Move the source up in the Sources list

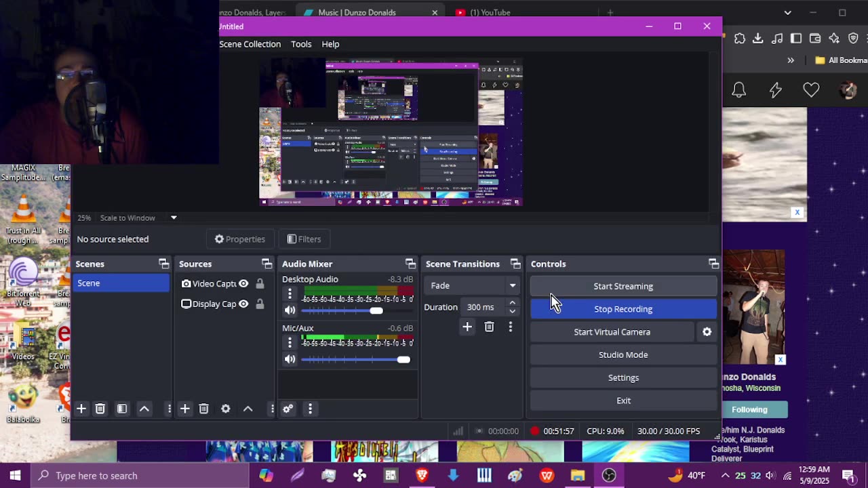[248, 409]
